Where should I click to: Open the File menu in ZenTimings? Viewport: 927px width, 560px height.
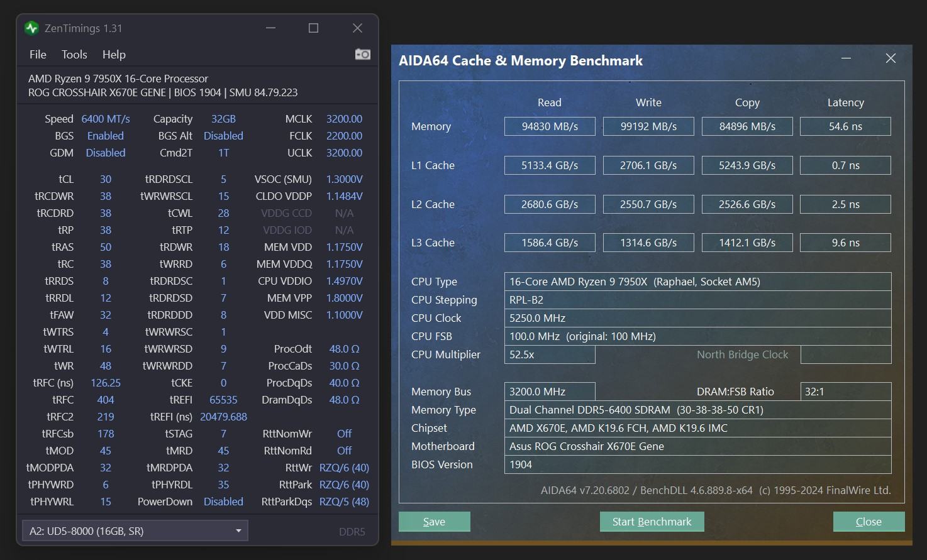pos(38,55)
